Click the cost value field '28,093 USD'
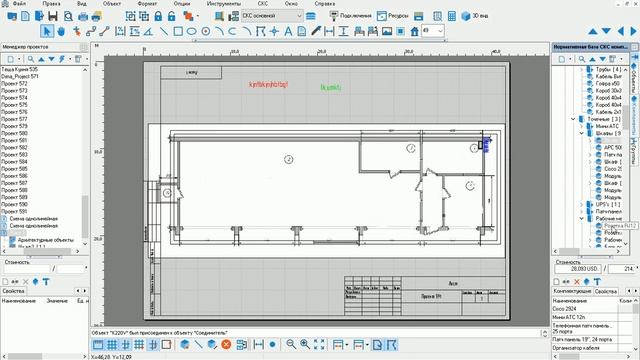 point(577,269)
